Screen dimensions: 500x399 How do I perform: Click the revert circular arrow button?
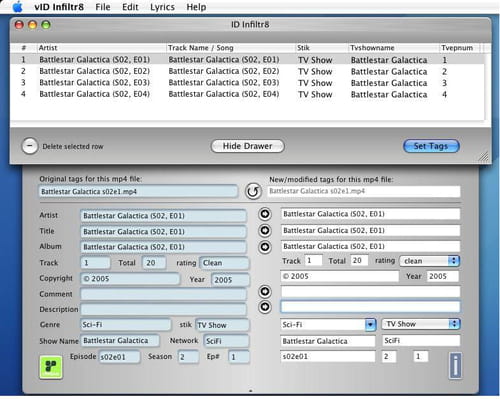[253, 191]
